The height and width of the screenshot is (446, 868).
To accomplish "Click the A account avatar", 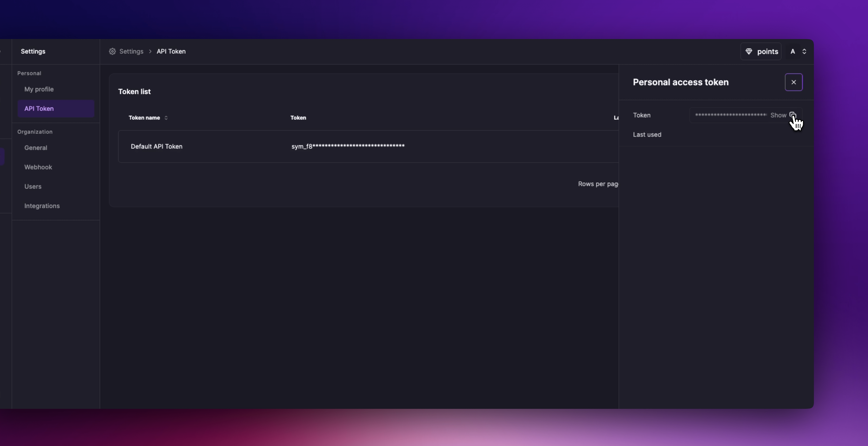I will (792, 51).
